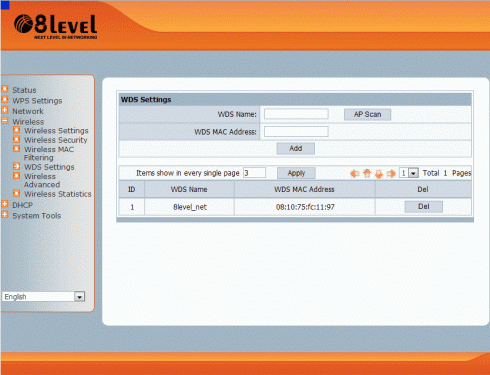Click the Wireless Statistics bullet icon

16,193
